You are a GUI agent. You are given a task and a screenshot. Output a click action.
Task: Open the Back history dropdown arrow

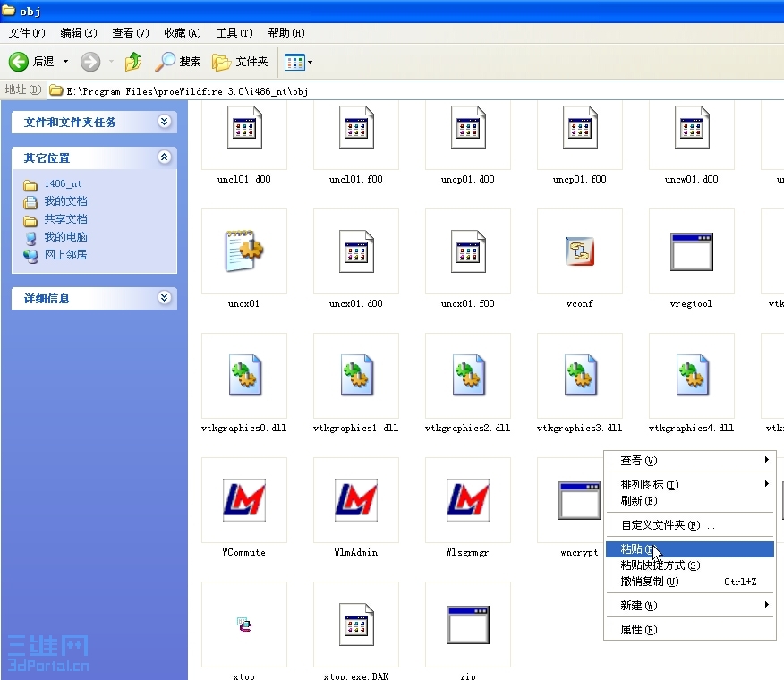65,62
